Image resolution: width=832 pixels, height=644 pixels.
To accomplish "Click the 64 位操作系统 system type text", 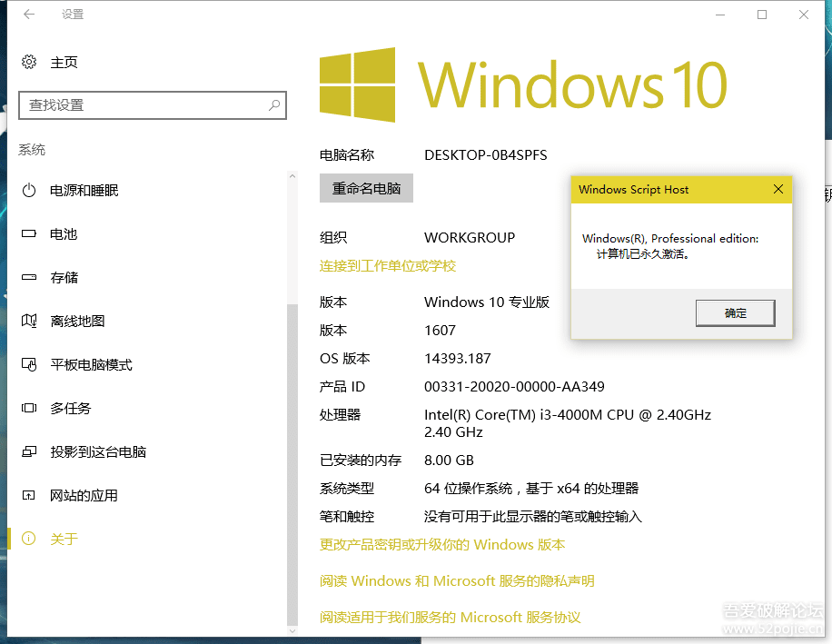I will pos(531,488).
